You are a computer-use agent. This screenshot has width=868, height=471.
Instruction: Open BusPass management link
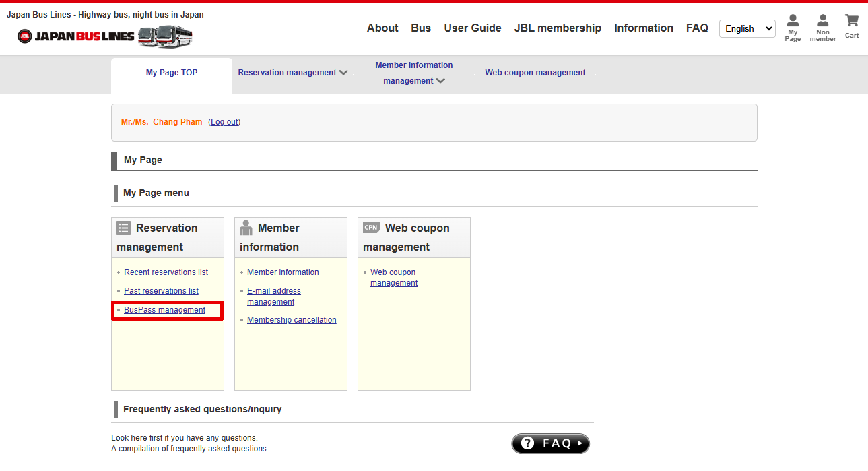coord(164,310)
